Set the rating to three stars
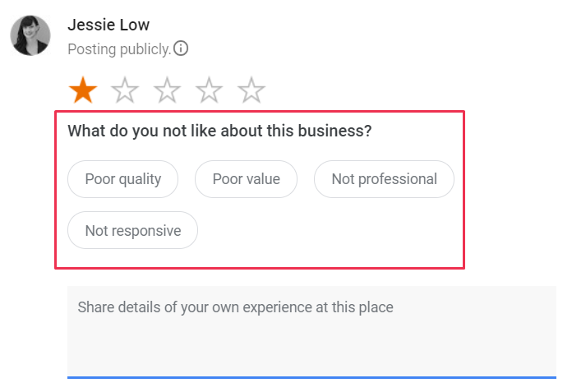 (167, 90)
